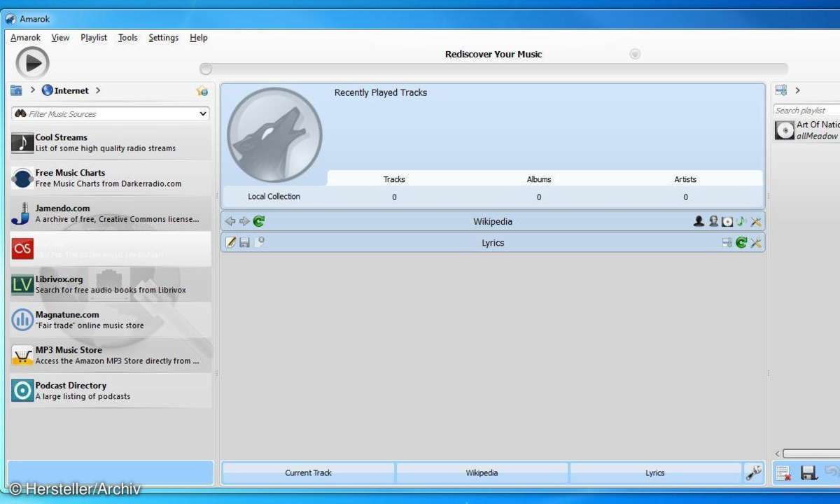The image size is (840, 504).
Task: Select 'Free Music Charts' entry text
Action: coord(70,173)
